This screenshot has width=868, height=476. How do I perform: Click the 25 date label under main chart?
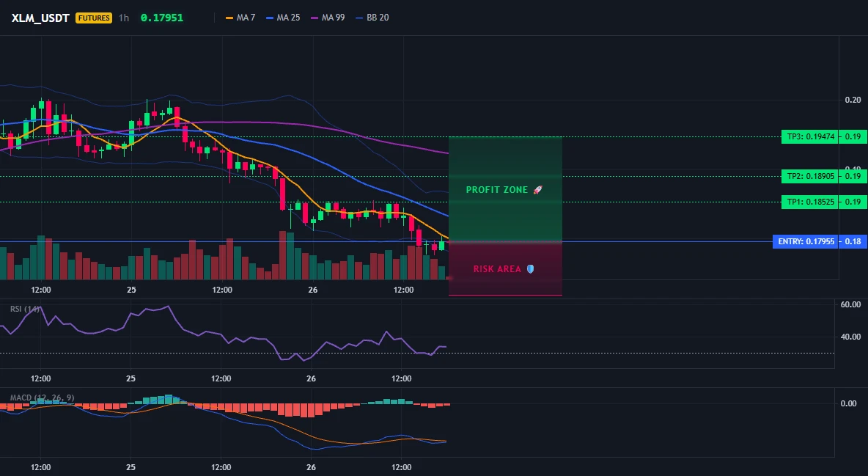[x=131, y=290]
